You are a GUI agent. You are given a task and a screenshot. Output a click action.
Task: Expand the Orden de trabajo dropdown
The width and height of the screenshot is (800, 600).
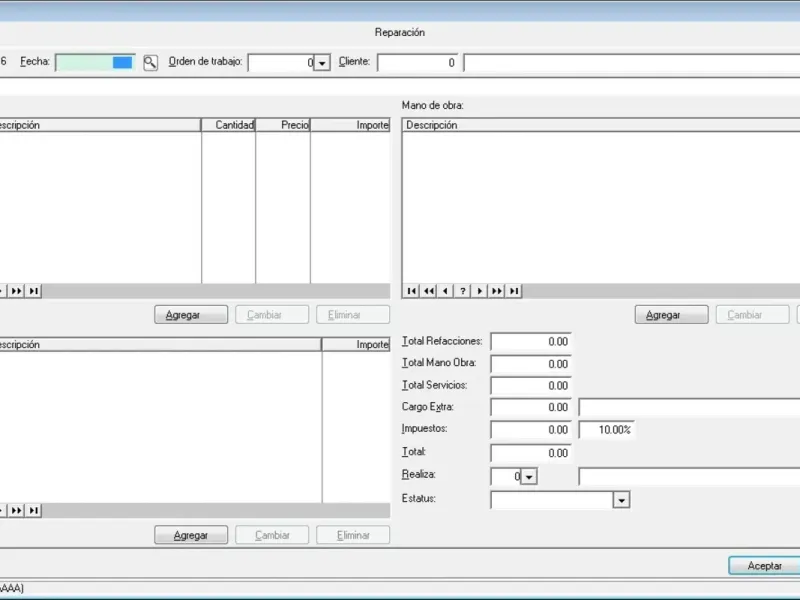(x=322, y=63)
